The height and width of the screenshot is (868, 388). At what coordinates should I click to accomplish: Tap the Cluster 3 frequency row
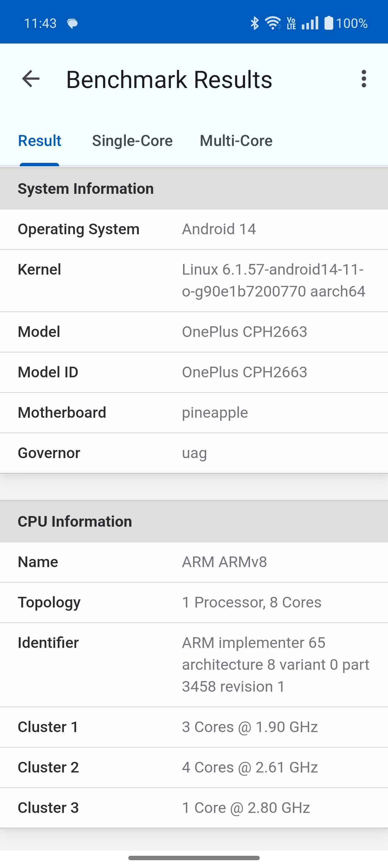194,808
